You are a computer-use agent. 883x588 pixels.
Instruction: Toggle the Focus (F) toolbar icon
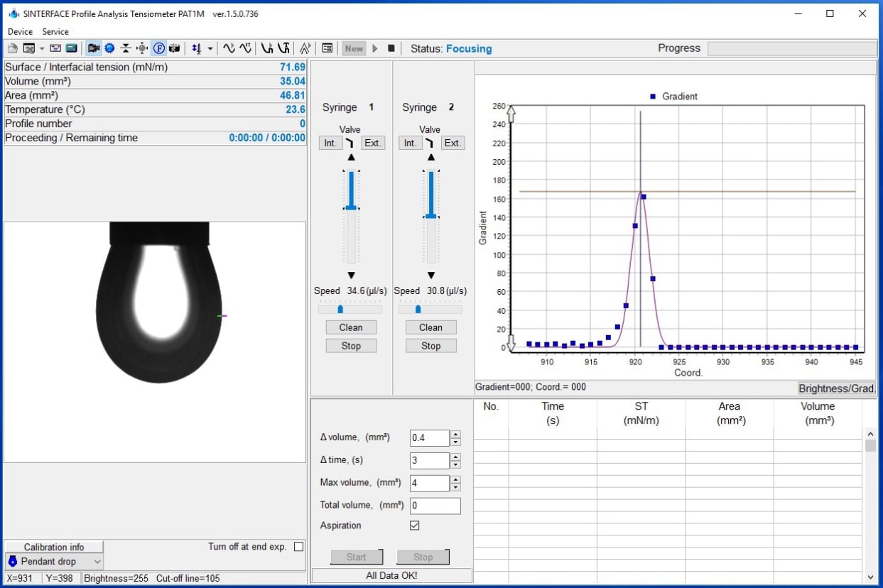point(159,48)
